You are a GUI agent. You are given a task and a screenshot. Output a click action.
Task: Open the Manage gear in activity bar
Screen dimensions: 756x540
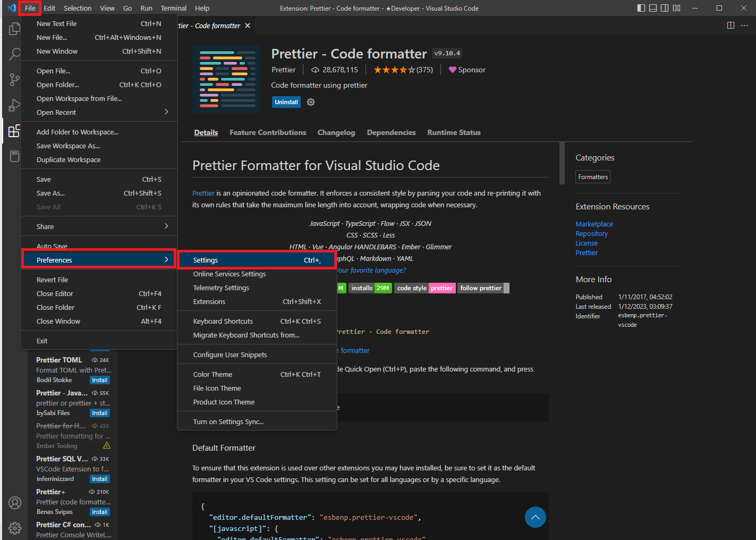[15, 528]
